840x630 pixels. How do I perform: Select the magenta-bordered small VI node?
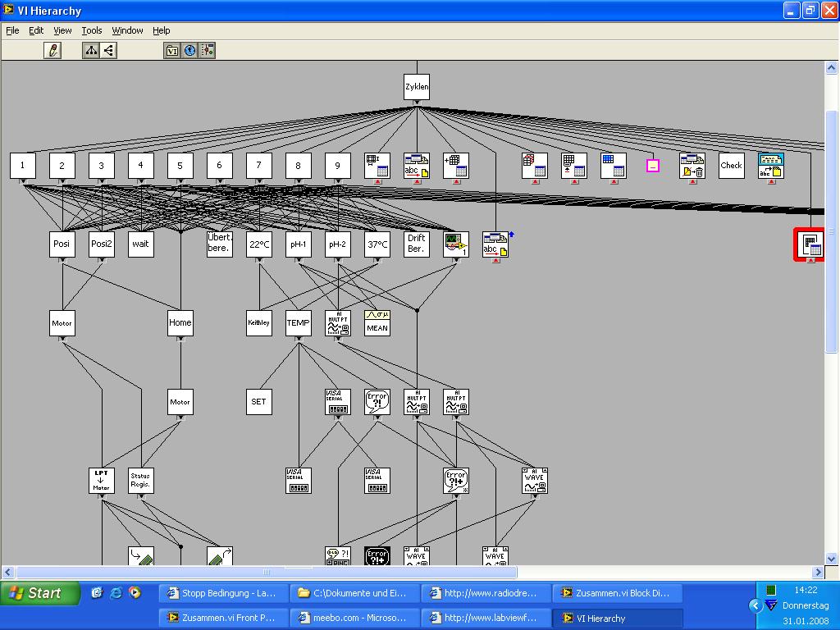click(x=652, y=166)
